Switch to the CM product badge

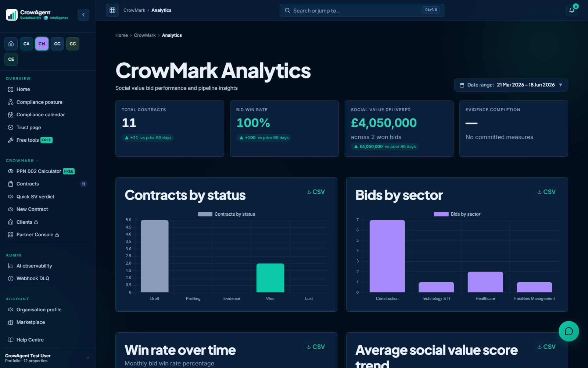tap(42, 44)
